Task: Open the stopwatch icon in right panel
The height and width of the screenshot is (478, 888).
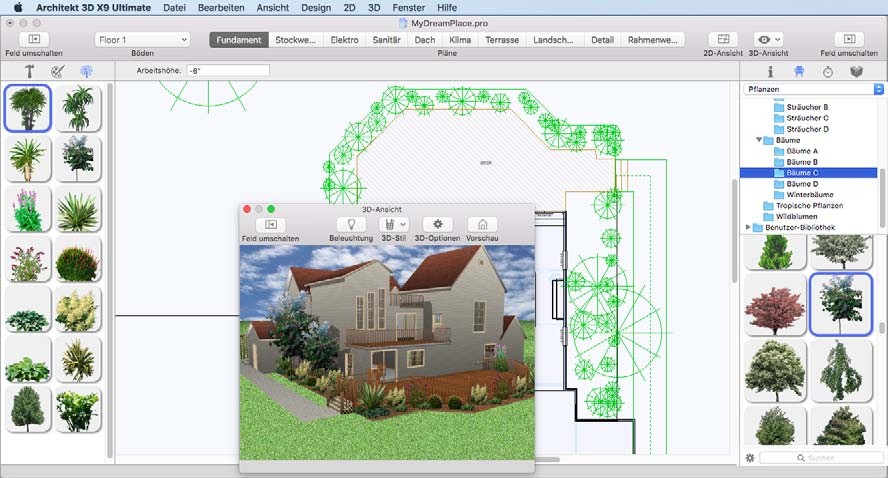Action: point(827,72)
